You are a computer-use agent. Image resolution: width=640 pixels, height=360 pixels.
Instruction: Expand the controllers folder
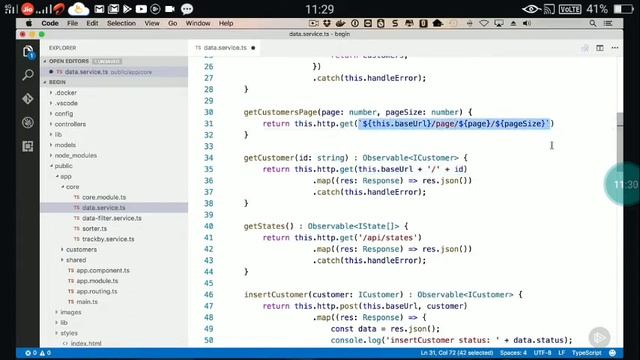click(70, 124)
